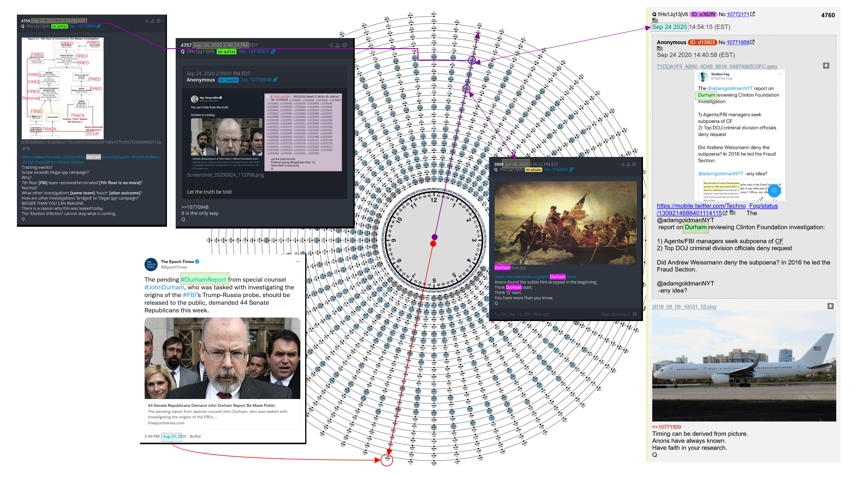Open 71DDA1F9_AB80_4D48 jpeg file link
This screenshot has height=477, width=868.
pos(717,67)
